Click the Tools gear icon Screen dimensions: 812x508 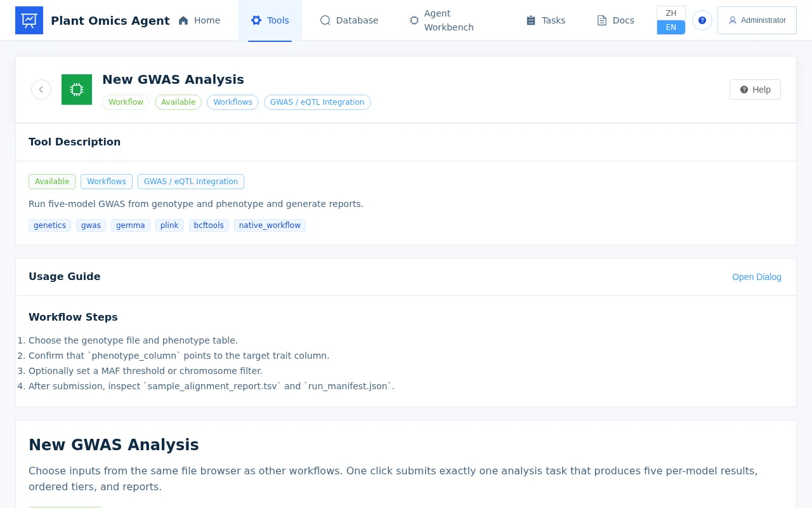[256, 20]
